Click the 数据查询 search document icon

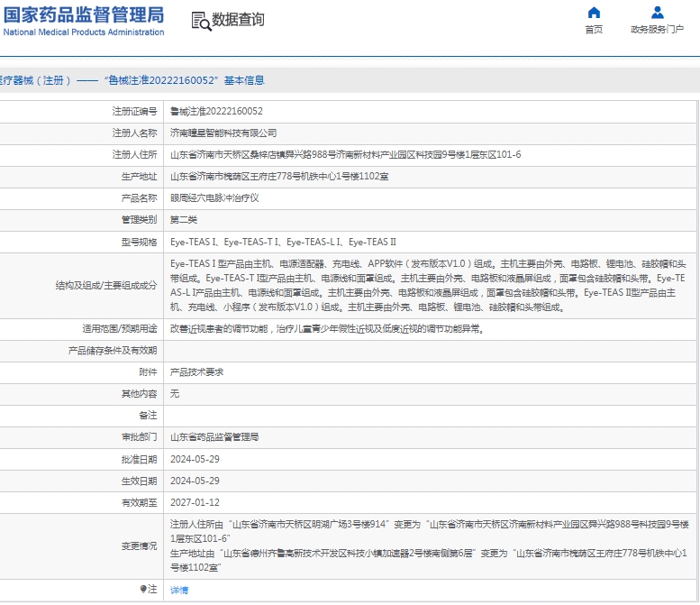(201, 21)
